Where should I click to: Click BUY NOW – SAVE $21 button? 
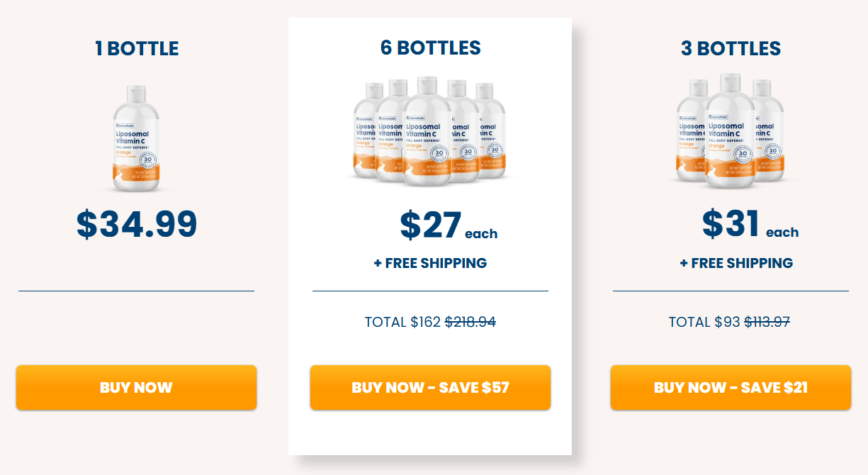click(730, 388)
